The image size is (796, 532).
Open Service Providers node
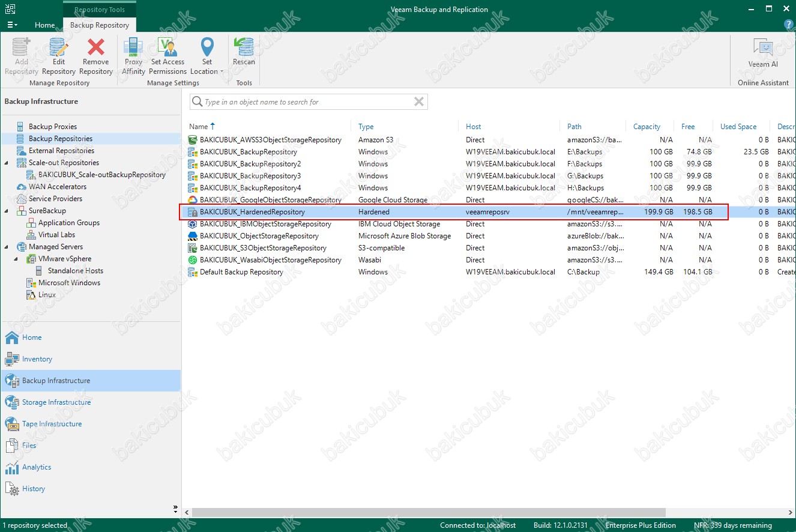(x=55, y=199)
